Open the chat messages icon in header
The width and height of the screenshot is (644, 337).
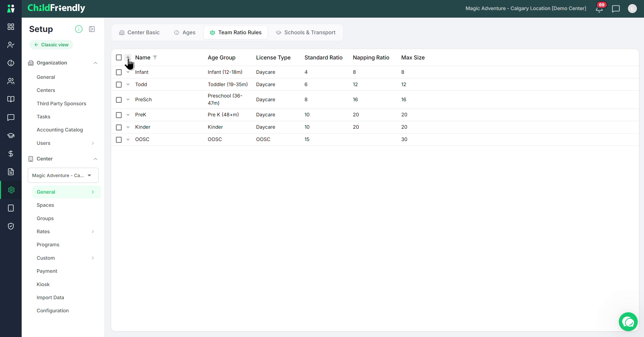[616, 9]
